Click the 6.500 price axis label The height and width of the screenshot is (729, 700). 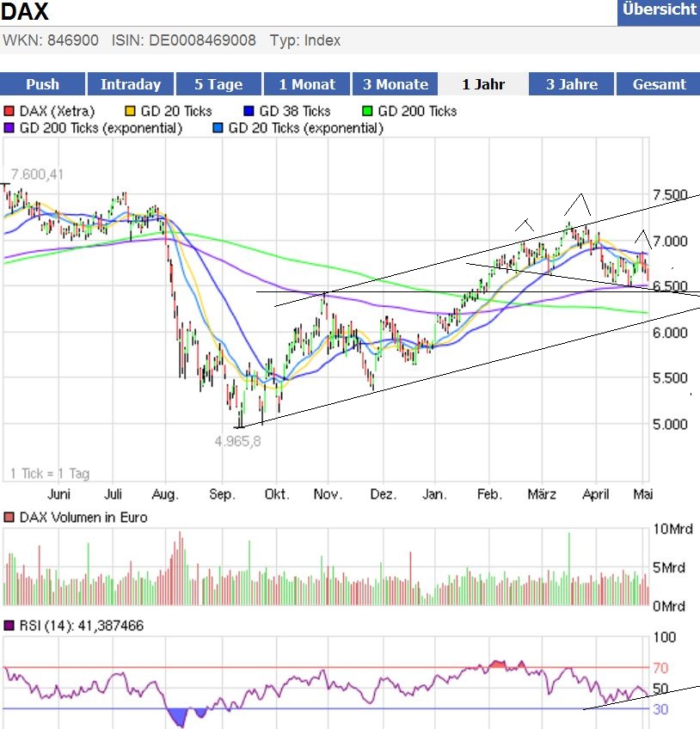pos(670,286)
